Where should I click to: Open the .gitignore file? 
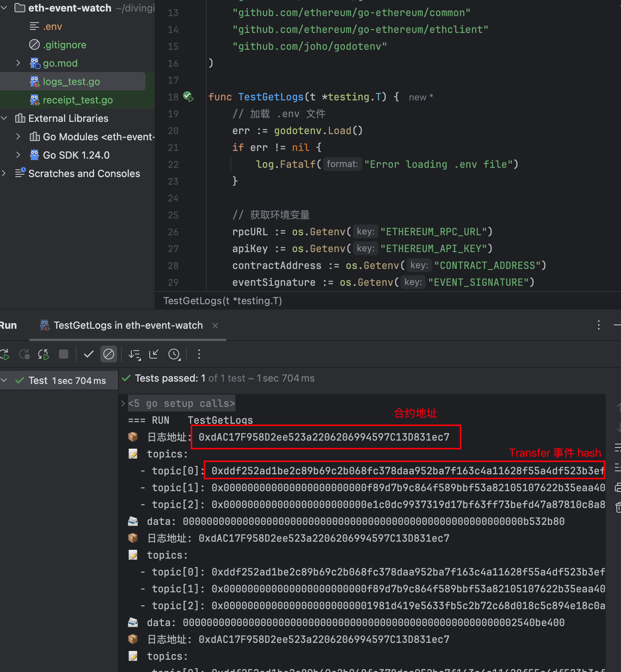coord(65,45)
